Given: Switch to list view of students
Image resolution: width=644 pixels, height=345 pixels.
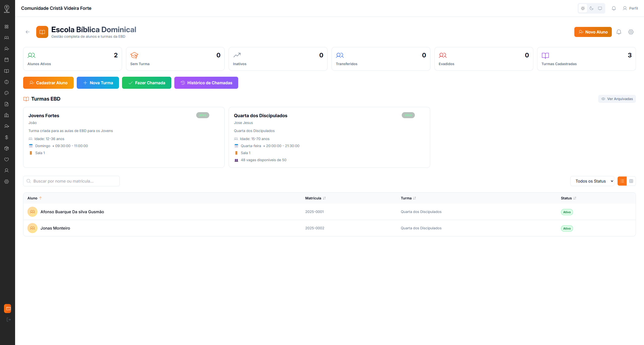Looking at the screenshot, I should point(622,181).
